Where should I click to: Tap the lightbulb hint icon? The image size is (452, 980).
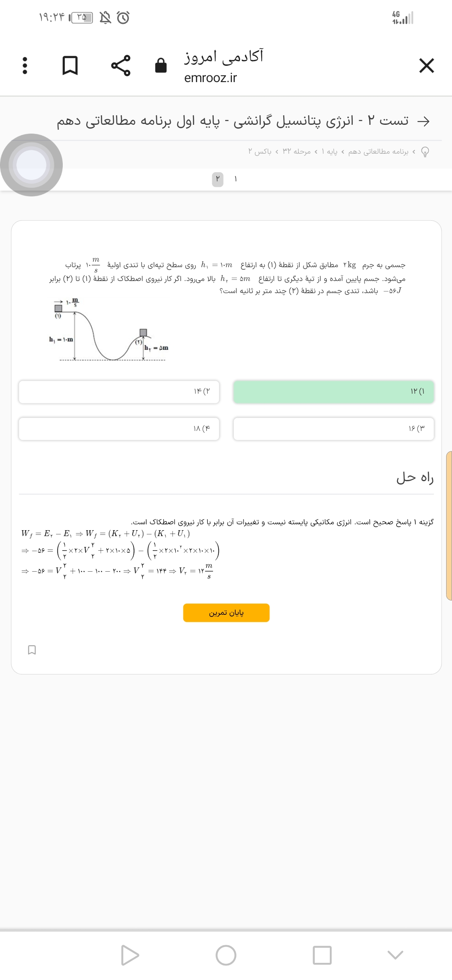point(425,152)
